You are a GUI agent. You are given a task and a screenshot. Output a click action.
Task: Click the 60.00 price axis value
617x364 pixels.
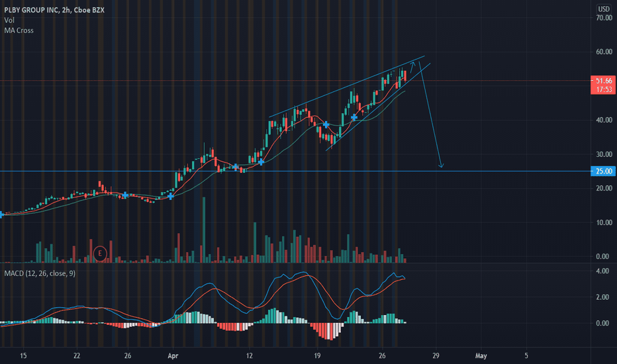point(604,52)
